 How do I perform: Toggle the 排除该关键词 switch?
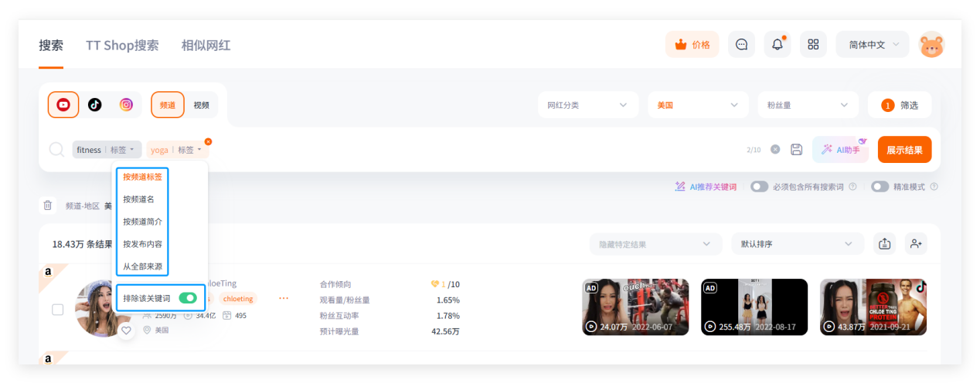tap(187, 298)
